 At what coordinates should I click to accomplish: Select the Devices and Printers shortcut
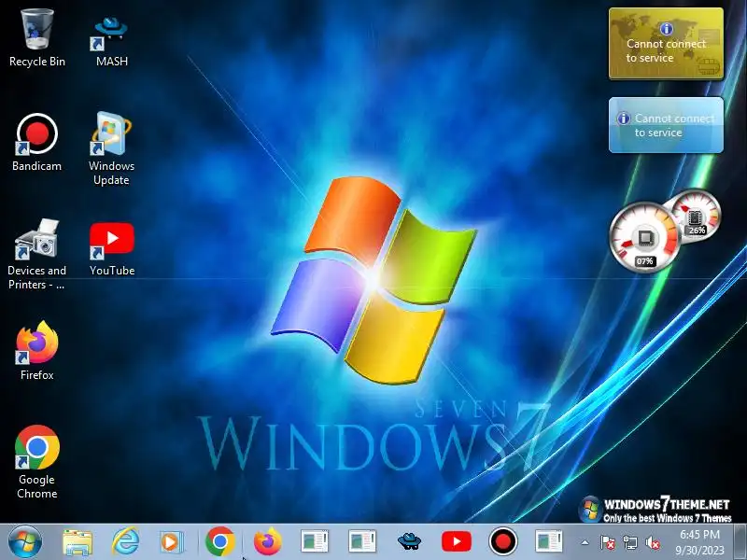click(36, 254)
